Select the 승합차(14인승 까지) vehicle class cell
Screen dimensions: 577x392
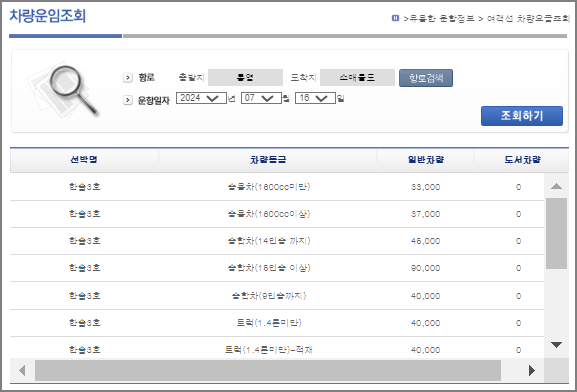click(269, 241)
